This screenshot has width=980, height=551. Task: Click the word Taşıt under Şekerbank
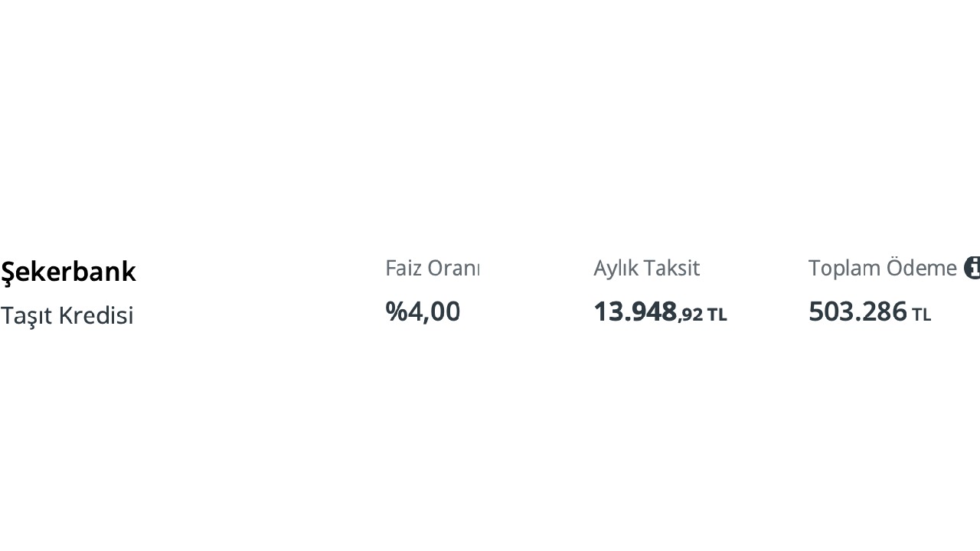pyautogui.click(x=26, y=316)
